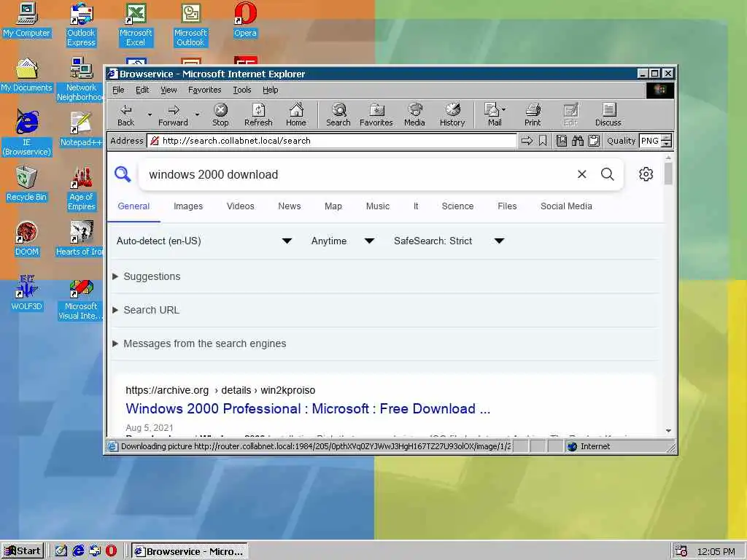Screen dimensions: 747x560
Task: Click the Browservice taskbar window button
Action: (190, 551)
